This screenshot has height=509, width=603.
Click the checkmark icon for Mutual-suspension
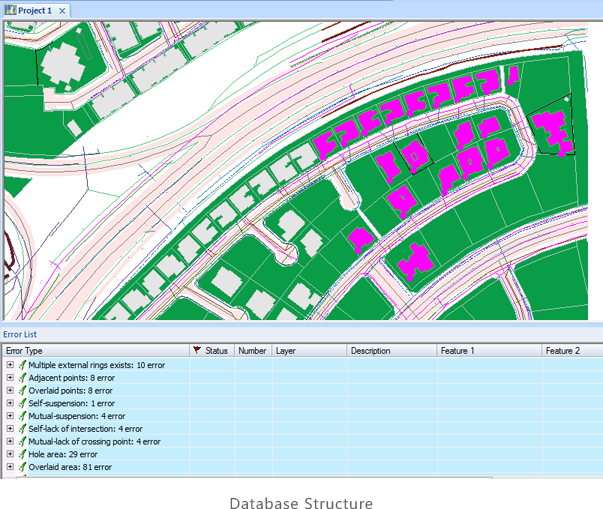[x=21, y=416]
